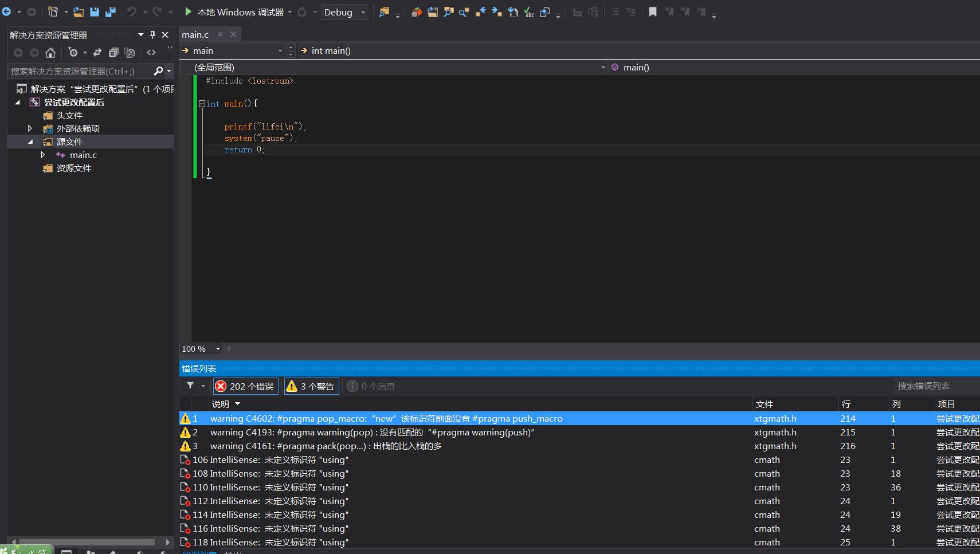This screenshot has width=980, height=554.
Task: Click the Solution Explorer home icon
Action: click(50, 53)
